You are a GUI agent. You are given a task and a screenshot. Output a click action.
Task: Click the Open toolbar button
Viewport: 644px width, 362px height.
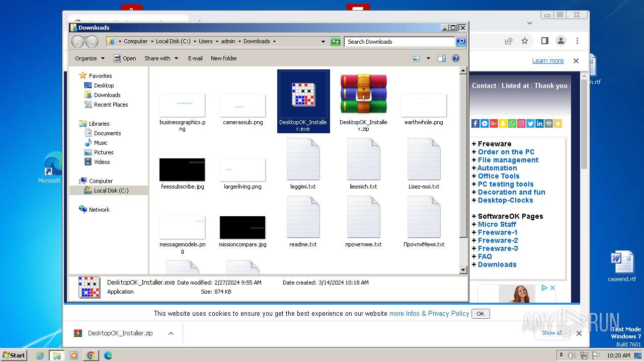click(125, 58)
